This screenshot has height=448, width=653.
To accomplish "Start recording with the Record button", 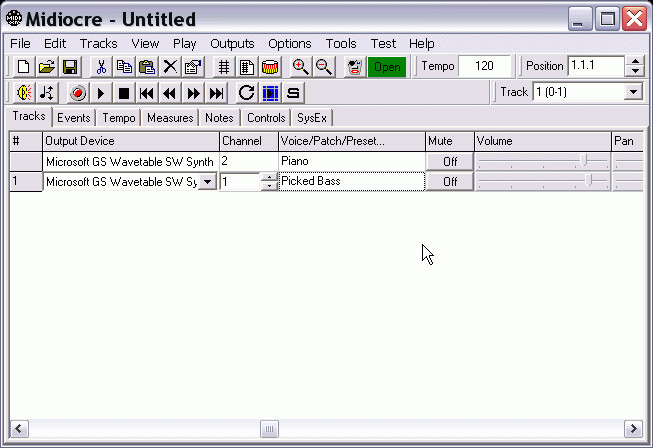I will [x=78, y=92].
